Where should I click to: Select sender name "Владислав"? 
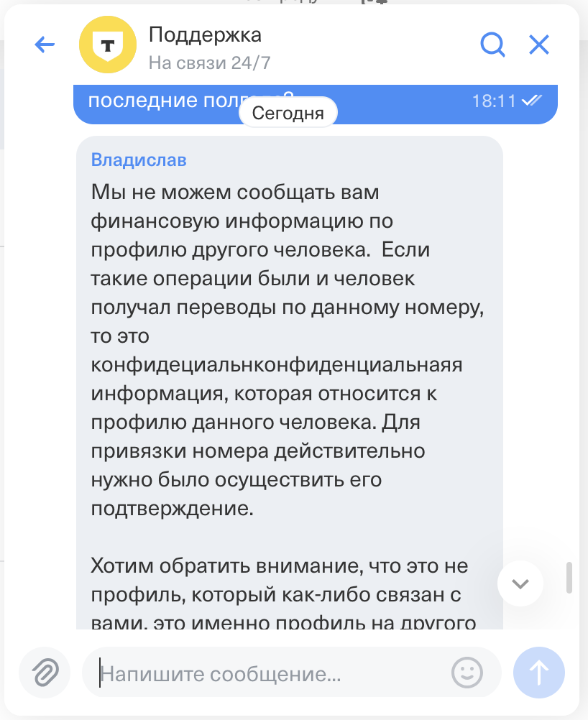coord(139,160)
